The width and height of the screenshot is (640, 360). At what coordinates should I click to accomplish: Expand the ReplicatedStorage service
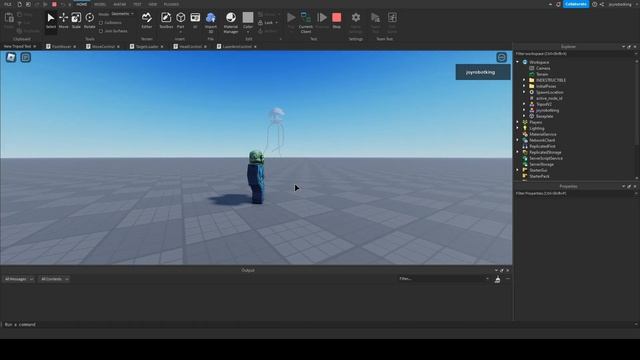pyautogui.click(x=518, y=152)
